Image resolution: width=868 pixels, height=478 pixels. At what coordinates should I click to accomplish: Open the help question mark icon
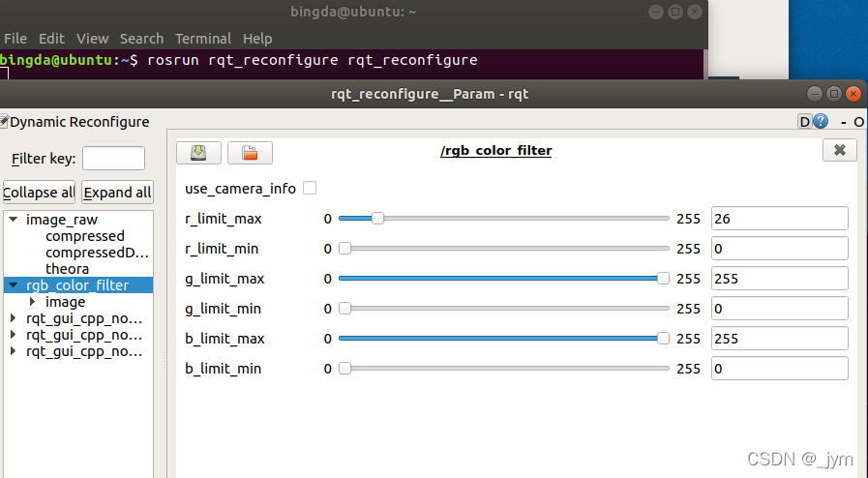(821, 121)
